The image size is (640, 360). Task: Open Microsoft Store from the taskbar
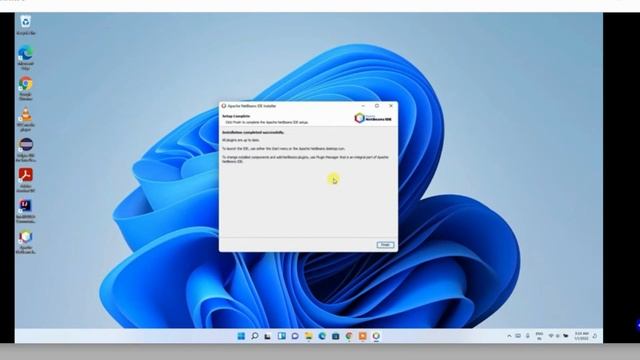pos(336,336)
